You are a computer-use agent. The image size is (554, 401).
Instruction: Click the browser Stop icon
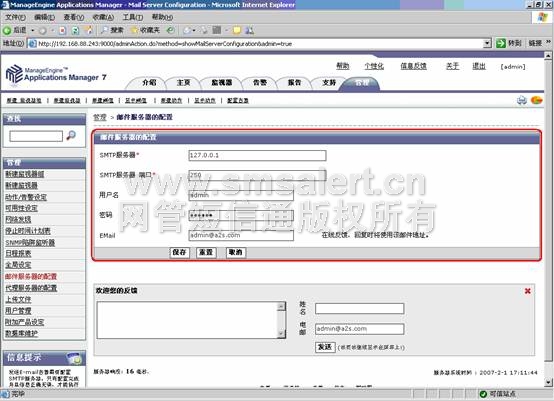pyautogui.click(x=62, y=30)
